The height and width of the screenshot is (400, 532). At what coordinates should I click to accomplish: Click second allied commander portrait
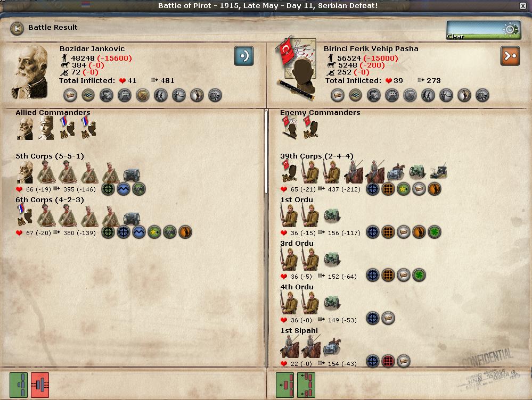pos(46,128)
